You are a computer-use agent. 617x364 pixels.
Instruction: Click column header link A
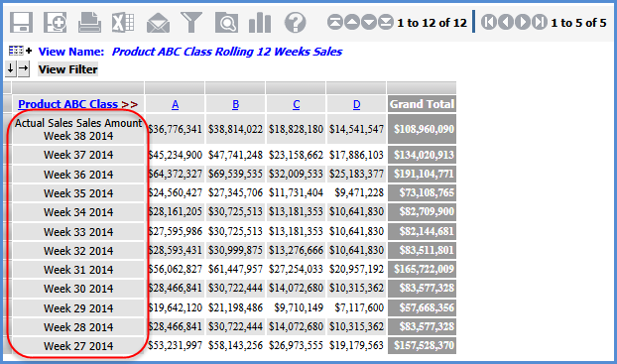pos(176,104)
